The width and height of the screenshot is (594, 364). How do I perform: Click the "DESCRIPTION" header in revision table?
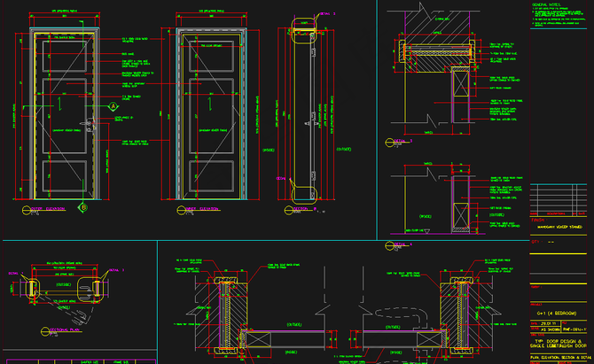[556, 213]
